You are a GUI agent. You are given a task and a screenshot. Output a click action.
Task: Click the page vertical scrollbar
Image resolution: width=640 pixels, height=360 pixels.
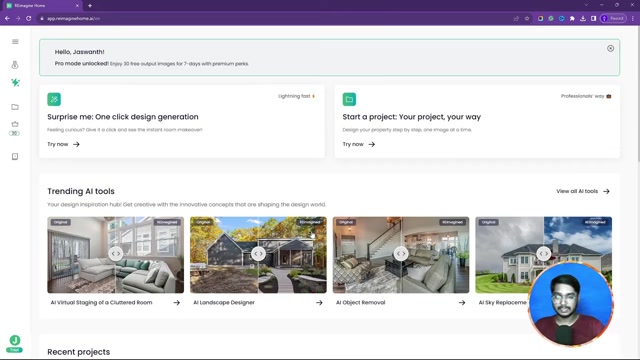638,94
